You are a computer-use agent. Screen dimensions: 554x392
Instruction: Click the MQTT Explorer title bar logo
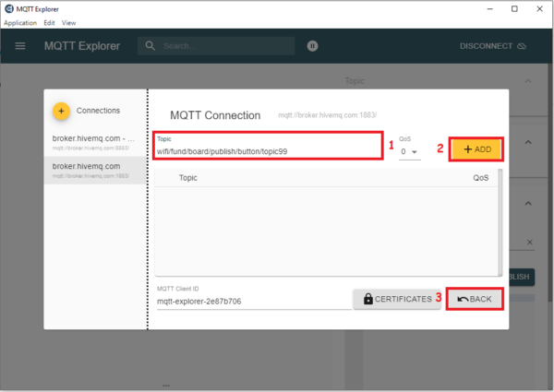pyautogui.click(x=8, y=8)
